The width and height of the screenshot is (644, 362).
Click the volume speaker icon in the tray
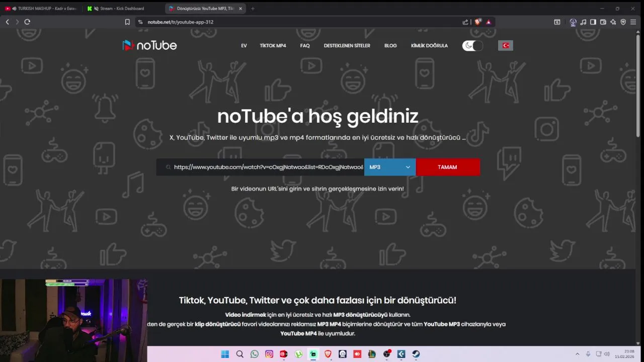point(607,354)
